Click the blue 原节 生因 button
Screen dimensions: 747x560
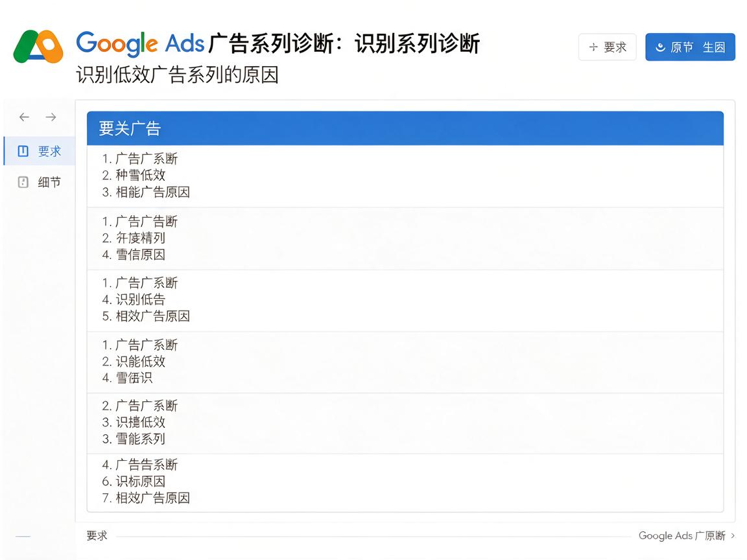(x=690, y=47)
